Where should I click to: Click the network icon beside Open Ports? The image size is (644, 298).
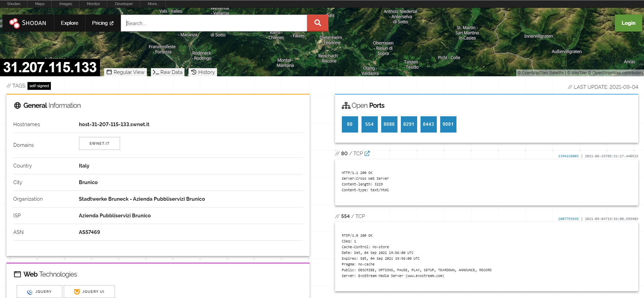346,105
